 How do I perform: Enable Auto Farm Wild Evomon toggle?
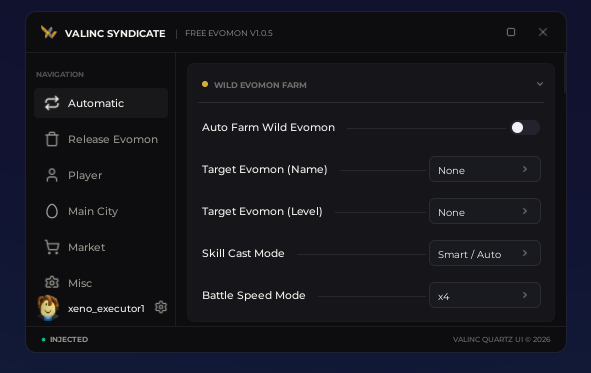click(525, 127)
